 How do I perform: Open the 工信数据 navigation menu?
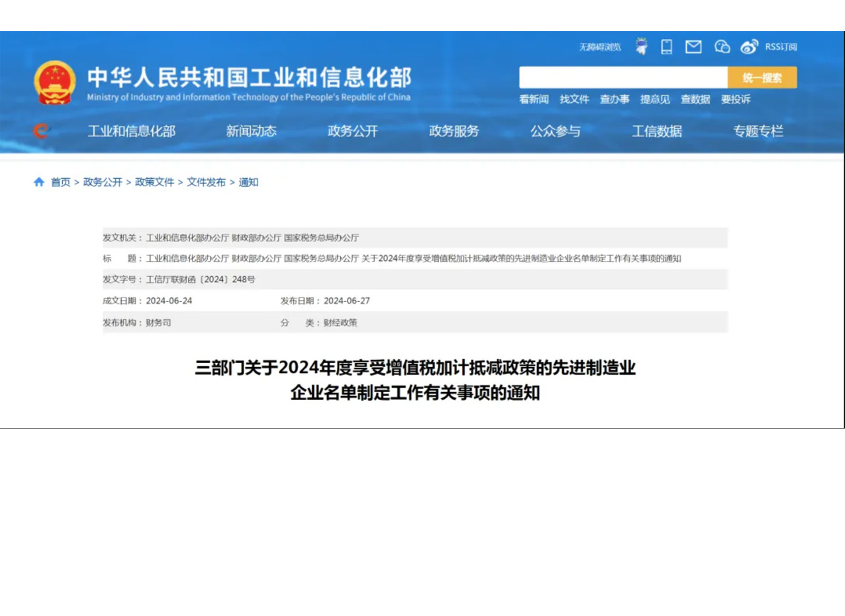click(656, 131)
